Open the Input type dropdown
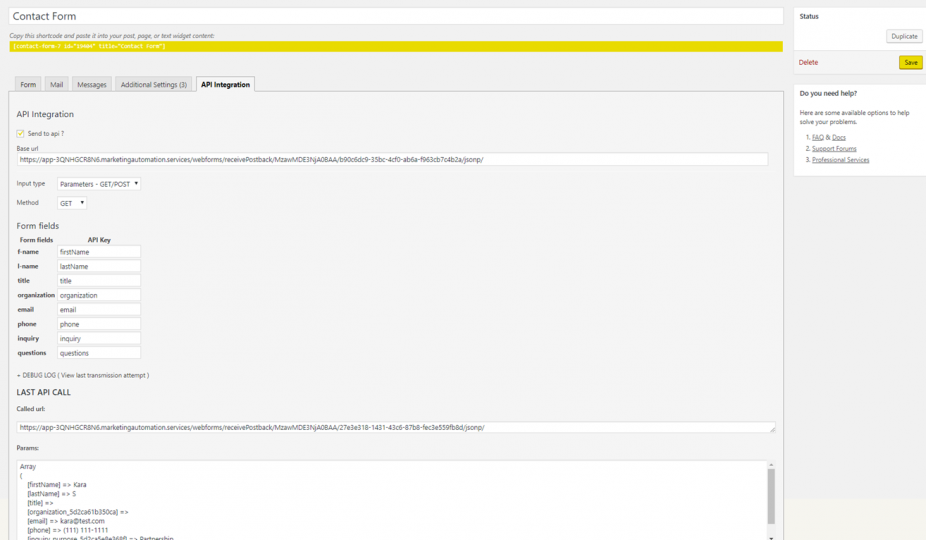926x540 pixels. click(x=98, y=184)
